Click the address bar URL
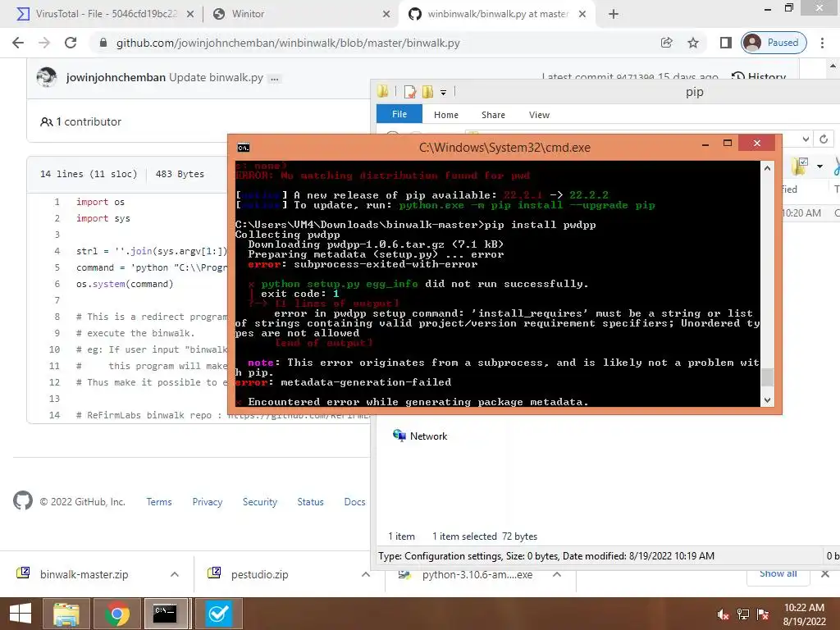 [288, 43]
